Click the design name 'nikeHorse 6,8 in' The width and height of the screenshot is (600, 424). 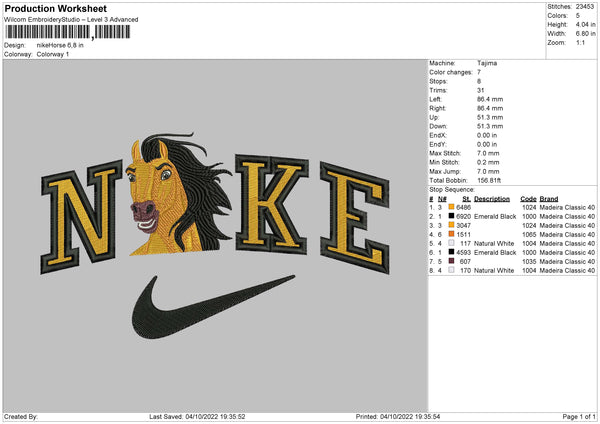pyautogui.click(x=60, y=45)
